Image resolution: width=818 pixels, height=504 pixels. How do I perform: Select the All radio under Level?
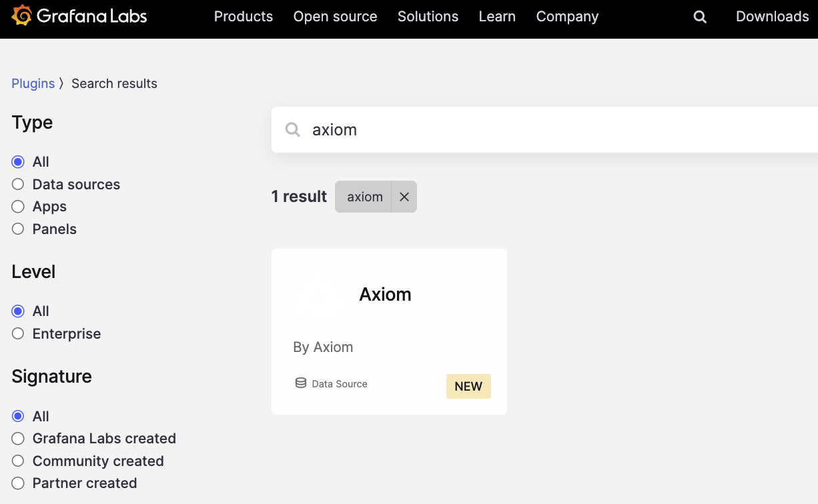click(x=18, y=311)
